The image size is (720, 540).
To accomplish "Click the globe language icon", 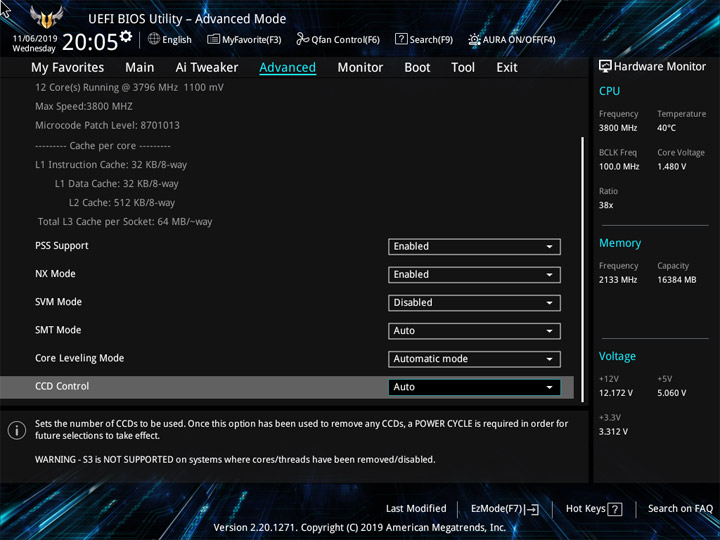I will point(154,39).
